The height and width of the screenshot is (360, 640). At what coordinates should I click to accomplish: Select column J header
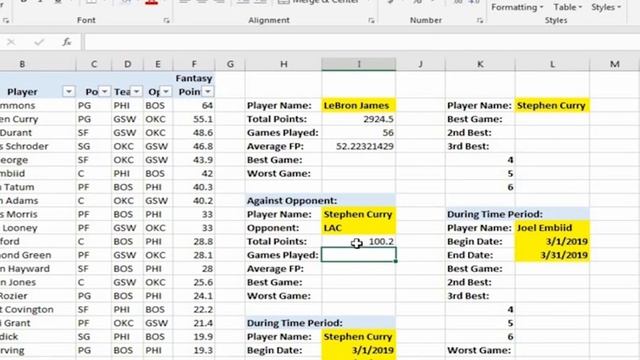click(x=420, y=64)
